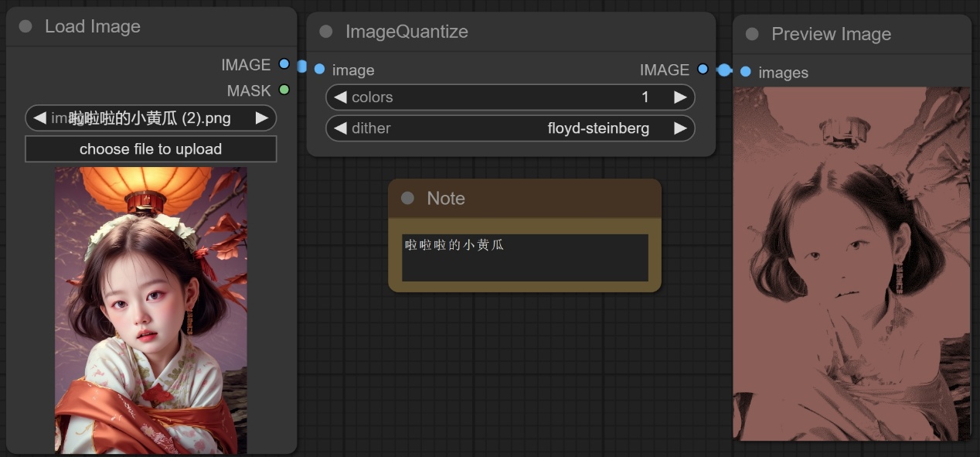Click the image input socket on ImageQuantize
Viewport: 980px width, 457px height.
320,70
